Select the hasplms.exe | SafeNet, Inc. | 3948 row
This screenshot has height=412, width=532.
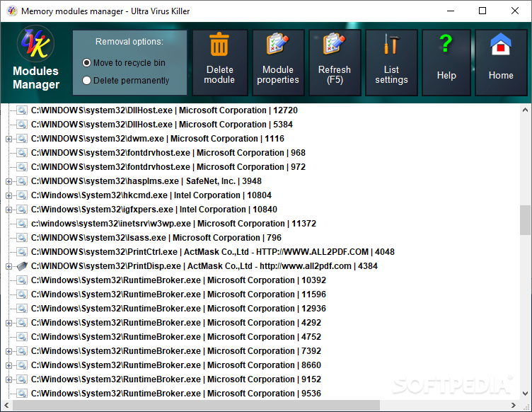(146, 181)
